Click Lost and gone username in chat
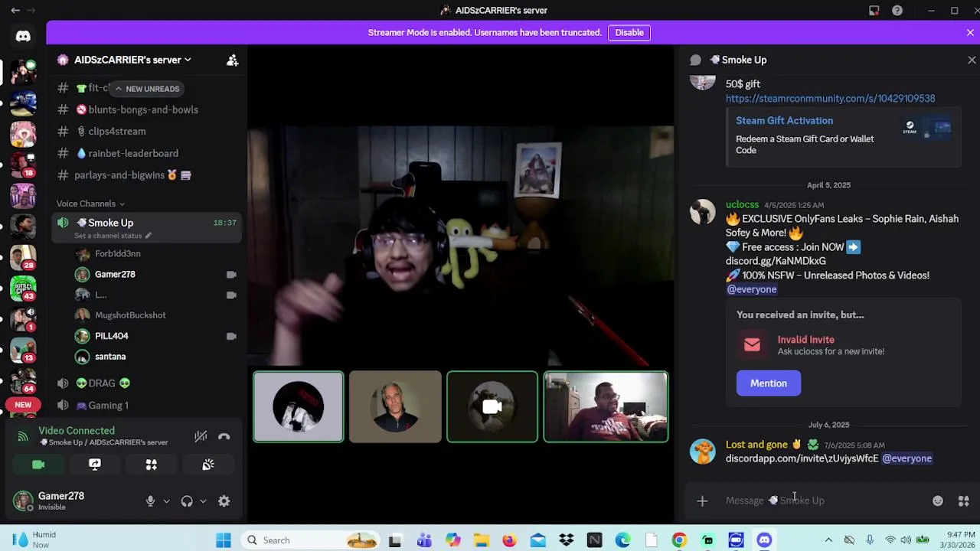Viewport: 980px width, 551px height. tap(756, 445)
